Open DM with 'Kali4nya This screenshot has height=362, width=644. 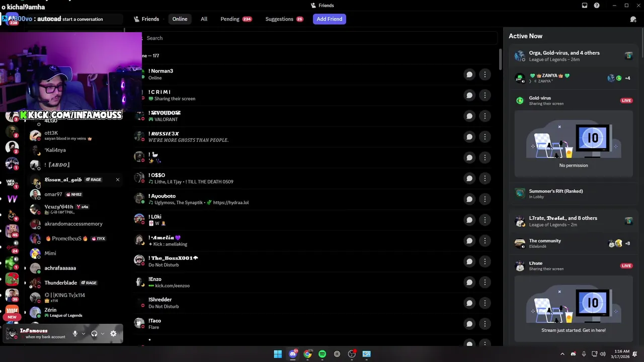tap(74, 150)
